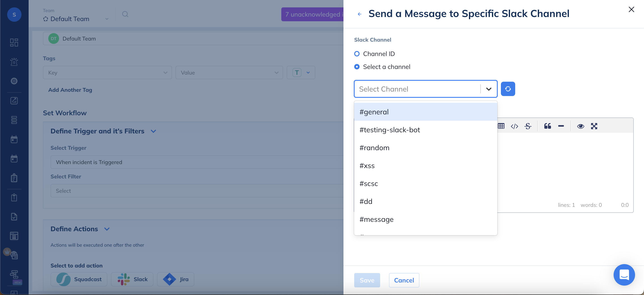Click the refresh channels icon button
Viewport: 644px width, 295px height.
pos(508,89)
